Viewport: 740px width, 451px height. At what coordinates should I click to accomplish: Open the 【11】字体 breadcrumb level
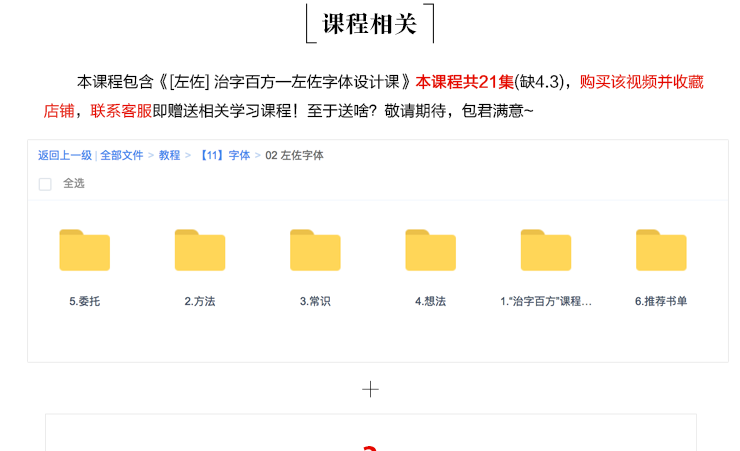tap(223, 156)
